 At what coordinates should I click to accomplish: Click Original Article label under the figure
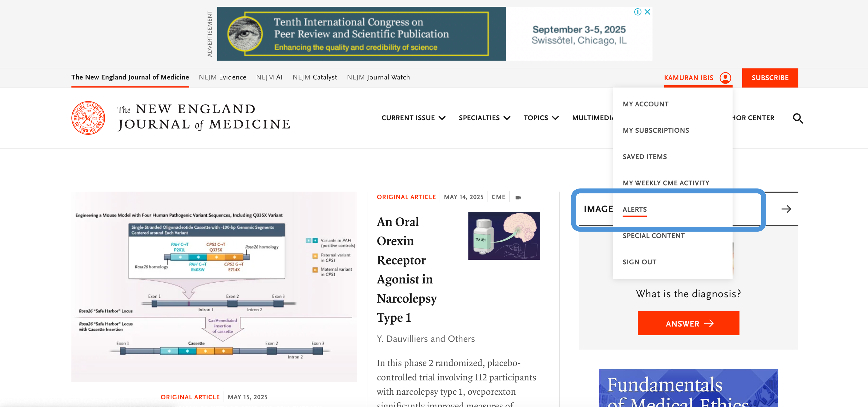190,397
